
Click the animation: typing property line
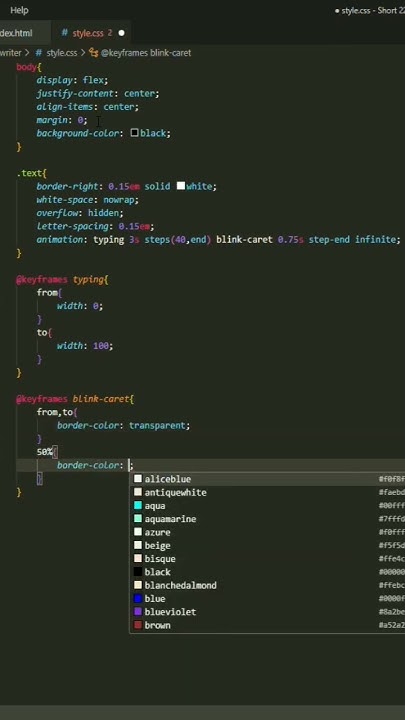(219, 240)
